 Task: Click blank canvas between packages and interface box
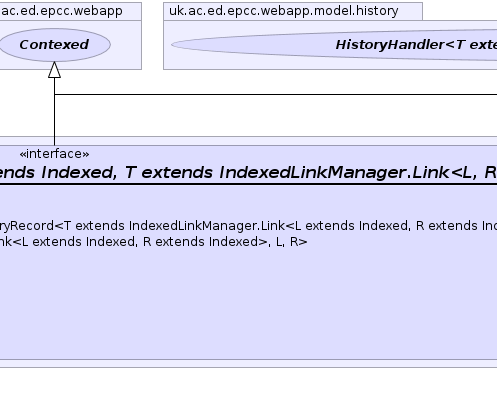(267, 116)
